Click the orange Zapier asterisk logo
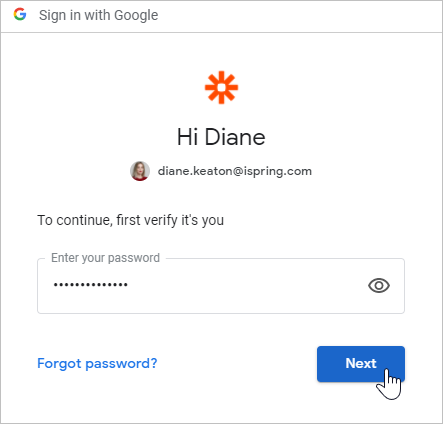Screen dimensions: 443x424 click(x=221, y=87)
